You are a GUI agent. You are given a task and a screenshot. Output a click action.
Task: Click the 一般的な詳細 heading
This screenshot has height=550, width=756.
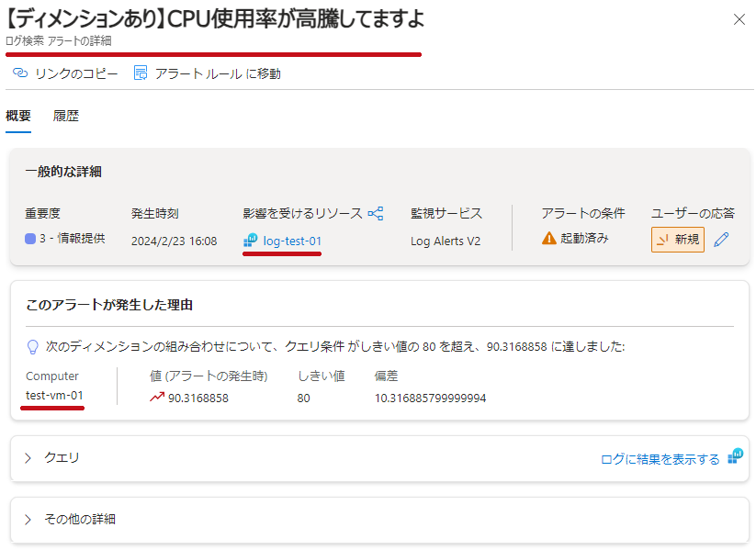pos(63,172)
